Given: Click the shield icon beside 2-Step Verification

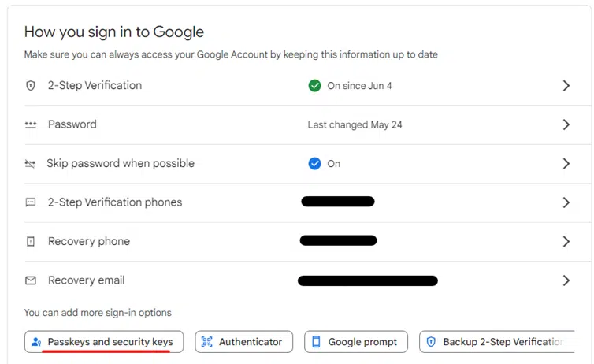Looking at the screenshot, I should 30,86.
